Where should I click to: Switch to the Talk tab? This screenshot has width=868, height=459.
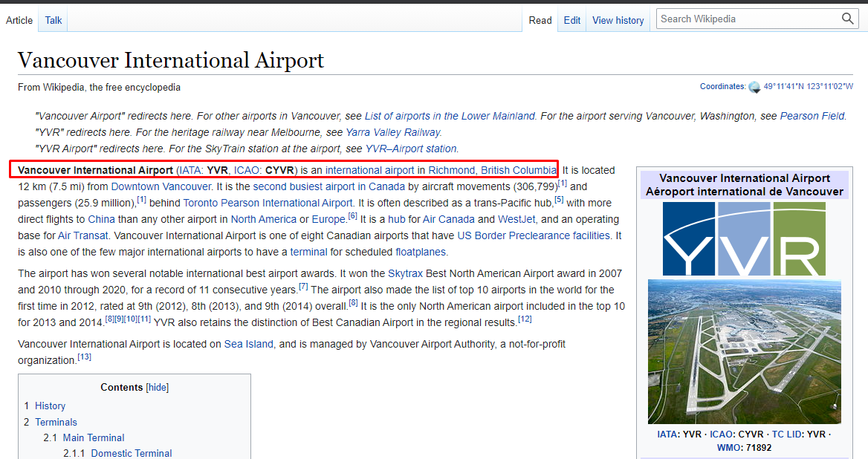click(54, 21)
